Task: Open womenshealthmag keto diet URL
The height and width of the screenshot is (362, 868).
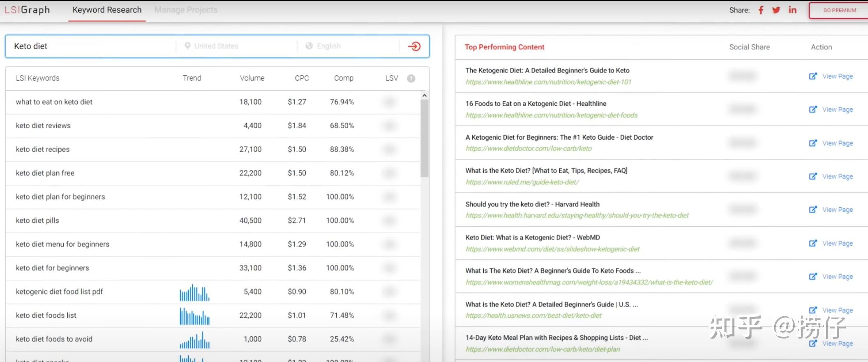Action: point(589,282)
